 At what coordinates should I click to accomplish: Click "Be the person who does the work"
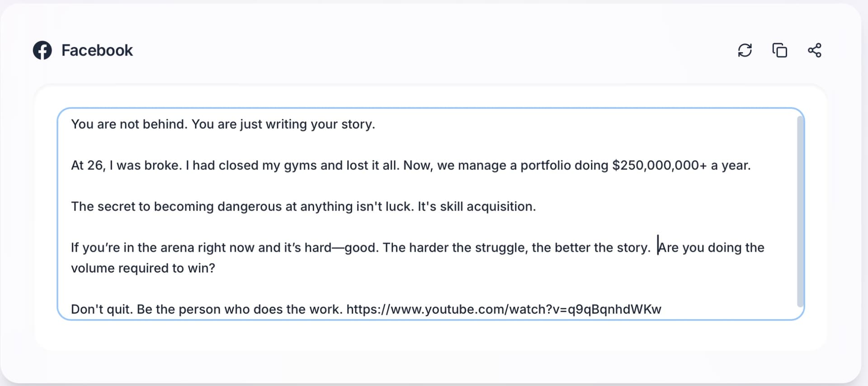[x=239, y=309]
